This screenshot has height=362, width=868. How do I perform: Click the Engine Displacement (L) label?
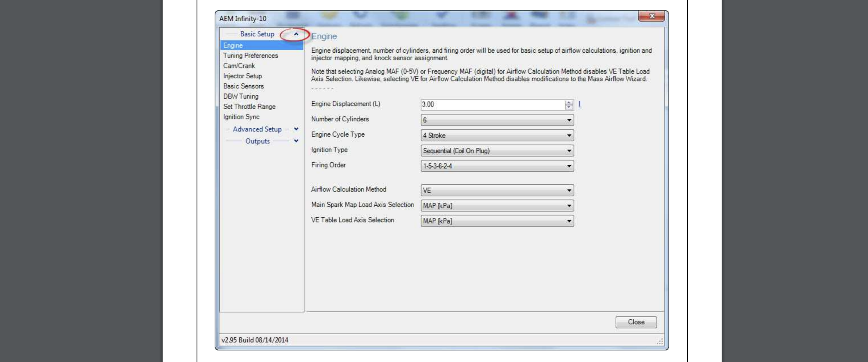(345, 104)
